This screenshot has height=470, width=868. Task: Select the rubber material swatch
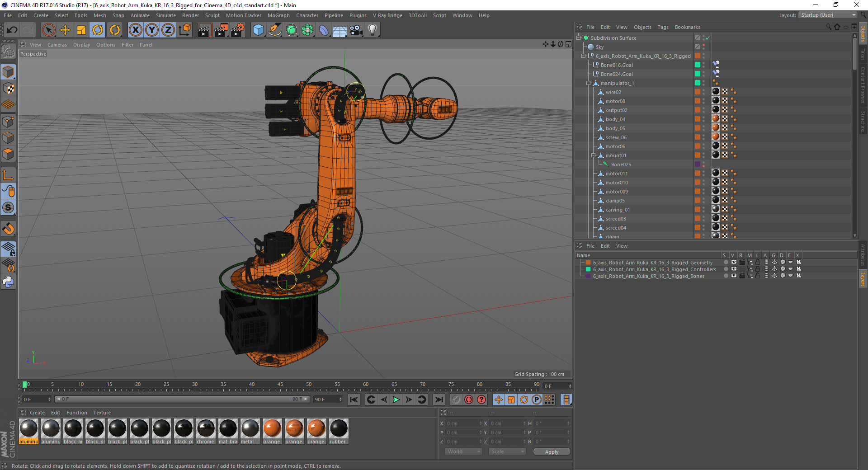coord(339,432)
